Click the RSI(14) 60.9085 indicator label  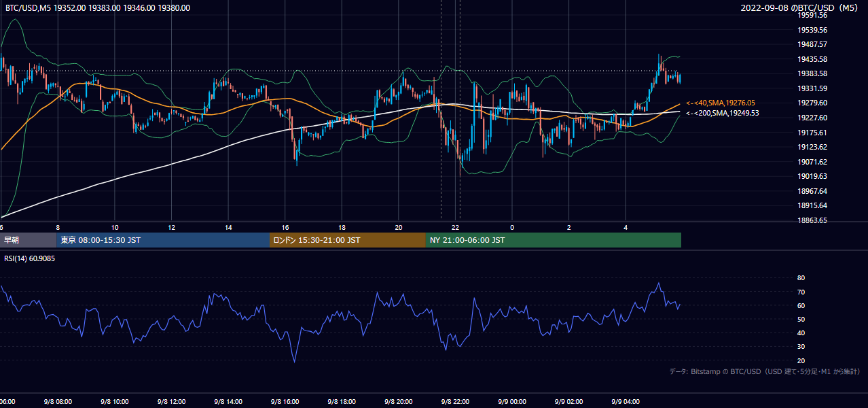tap(31, 258)
